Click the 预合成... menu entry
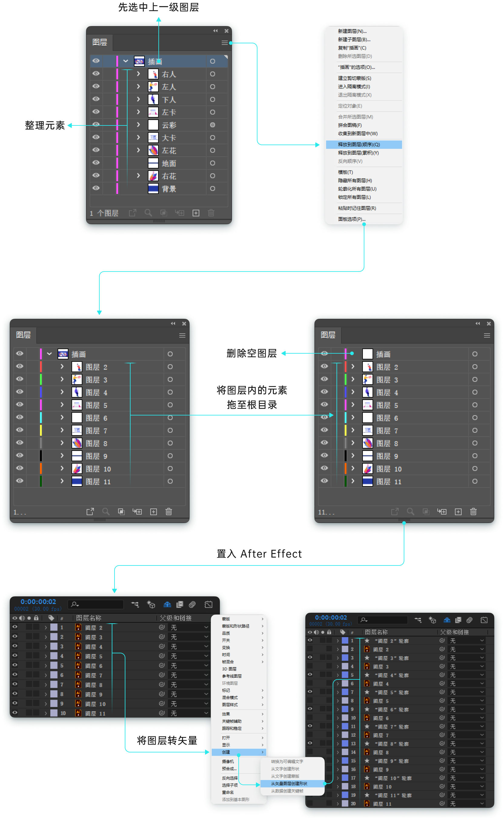Viewport: 504px width, 820px height. tap(229, 769)
